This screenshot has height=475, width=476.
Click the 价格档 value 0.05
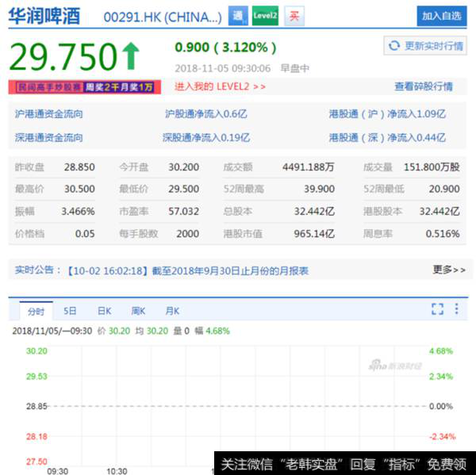(85, 234)
